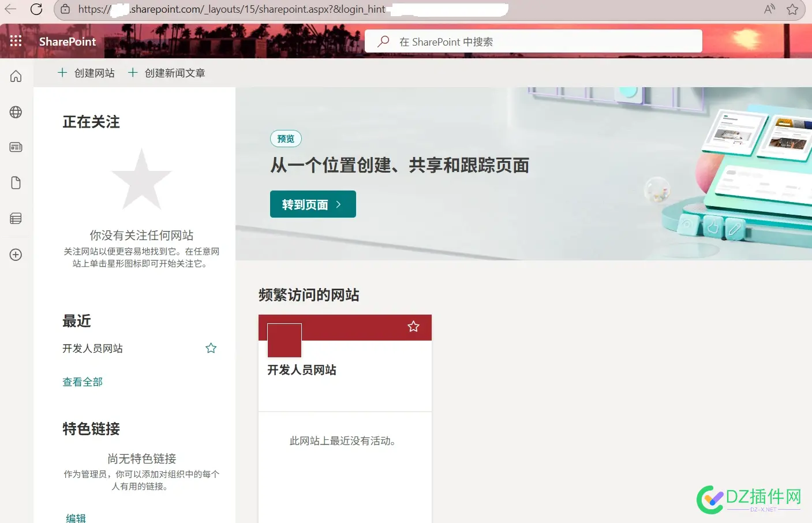Select the Pages document icon in sidebar
812x523 pixels.
[15, 182]
